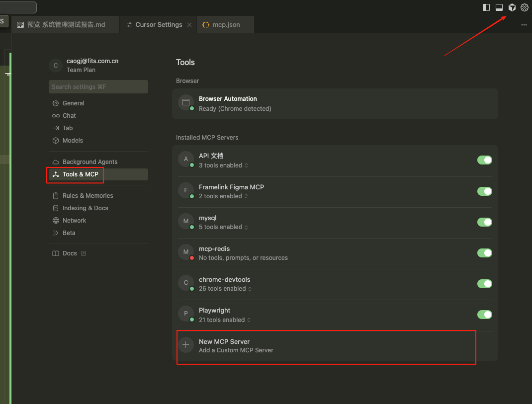Open the editor more actions ellipsis
Screen dimensions: 532x404
524,25
